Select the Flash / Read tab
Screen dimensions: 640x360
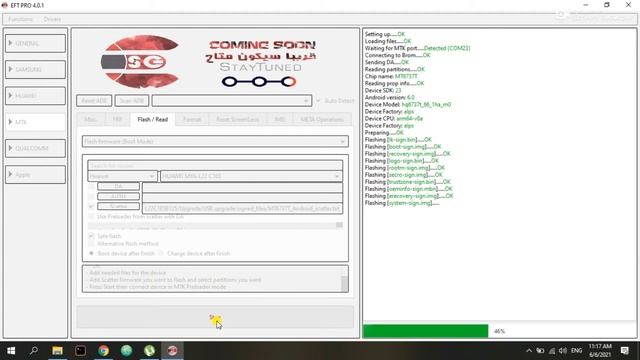coord(153,119)
